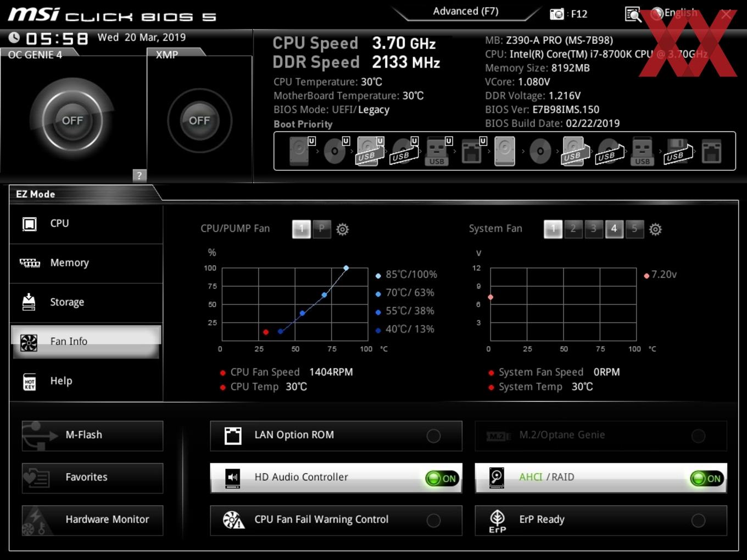Select System Fan 1 button
747x560 pixels.
[x=553, y=229]
